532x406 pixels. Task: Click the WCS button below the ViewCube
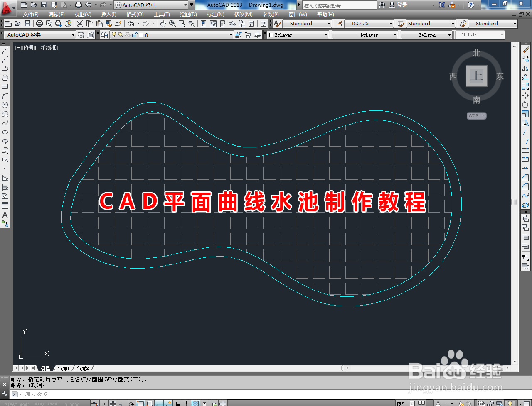[476, 115]
